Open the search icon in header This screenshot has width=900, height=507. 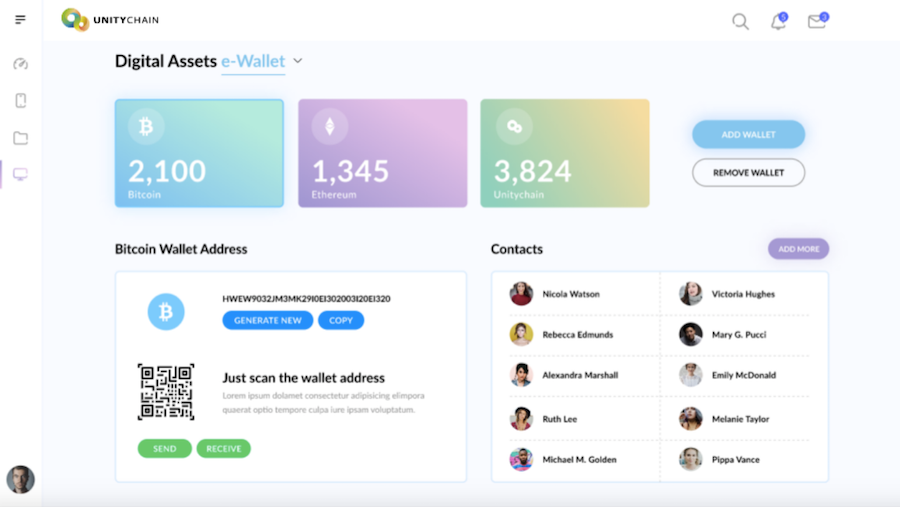click(x=740, y=22)
